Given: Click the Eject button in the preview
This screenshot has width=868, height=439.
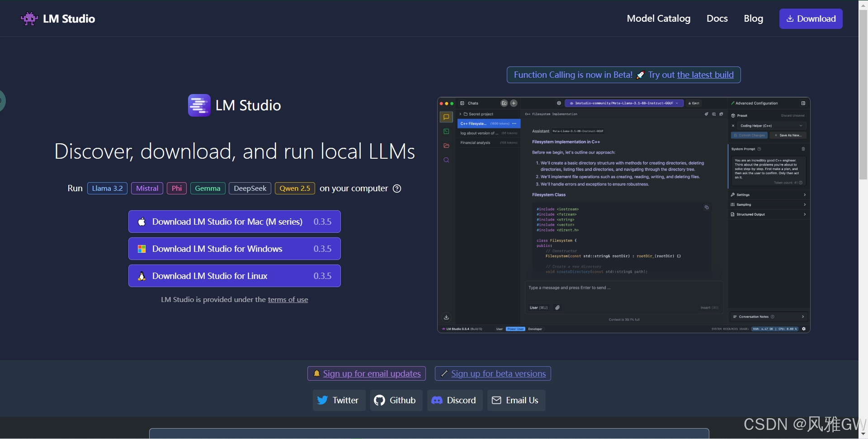Looking at the screenshot, I should (x=693, y=103).
